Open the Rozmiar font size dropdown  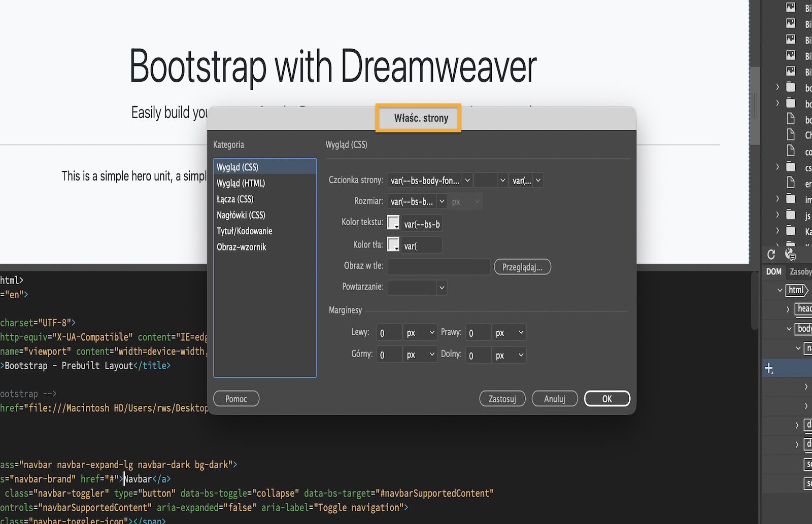(x=442, y=201)
